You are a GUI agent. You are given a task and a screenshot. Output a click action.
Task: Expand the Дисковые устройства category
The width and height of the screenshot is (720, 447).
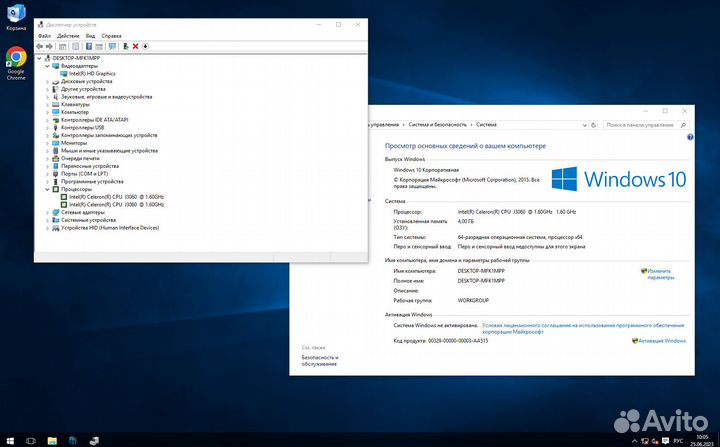click(x=47, y=82)
